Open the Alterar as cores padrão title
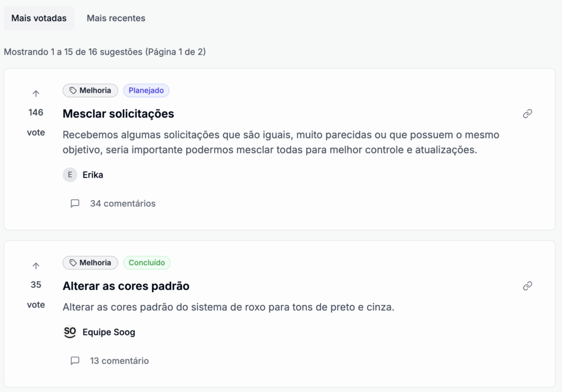 pos(126,286)
